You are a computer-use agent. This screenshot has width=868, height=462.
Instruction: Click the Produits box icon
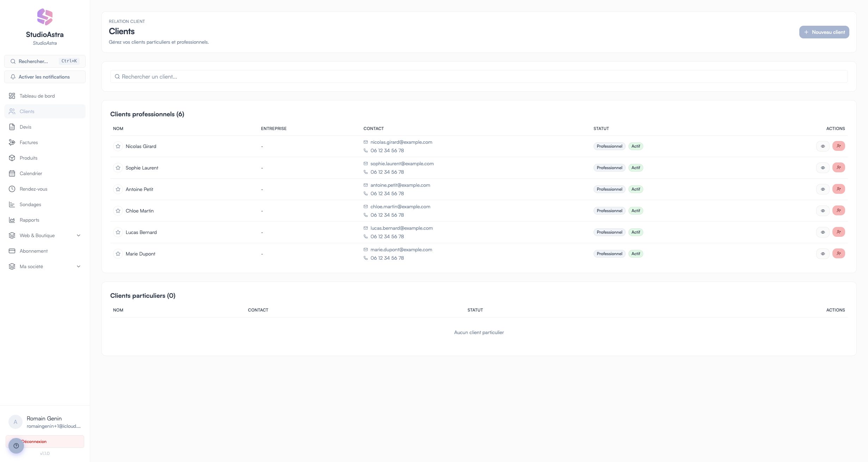[12, 158]
